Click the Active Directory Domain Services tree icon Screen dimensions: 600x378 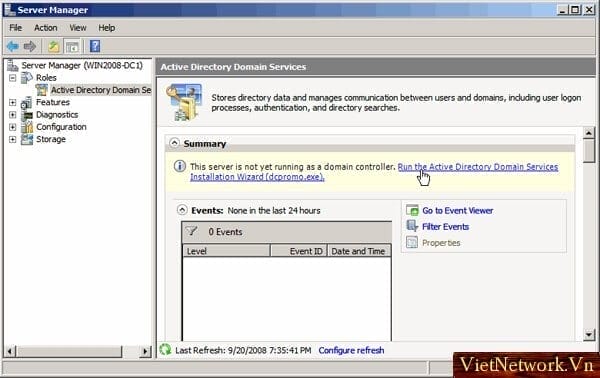[x=41, y=90]
